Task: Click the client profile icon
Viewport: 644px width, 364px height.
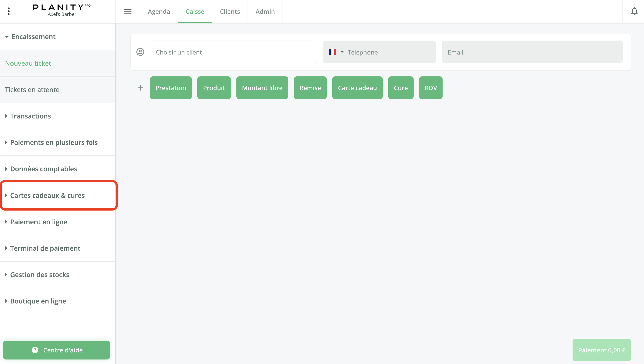Action: point(140,52)
